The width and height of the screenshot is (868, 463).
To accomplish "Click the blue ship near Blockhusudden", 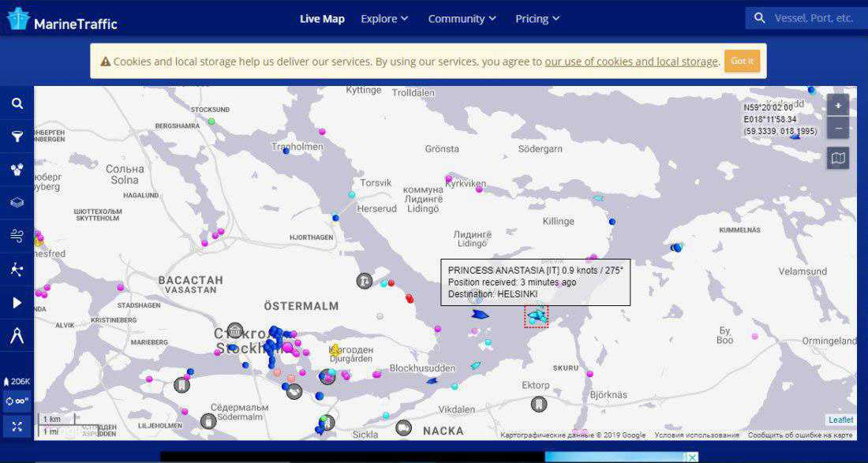I will click(432, 381).
